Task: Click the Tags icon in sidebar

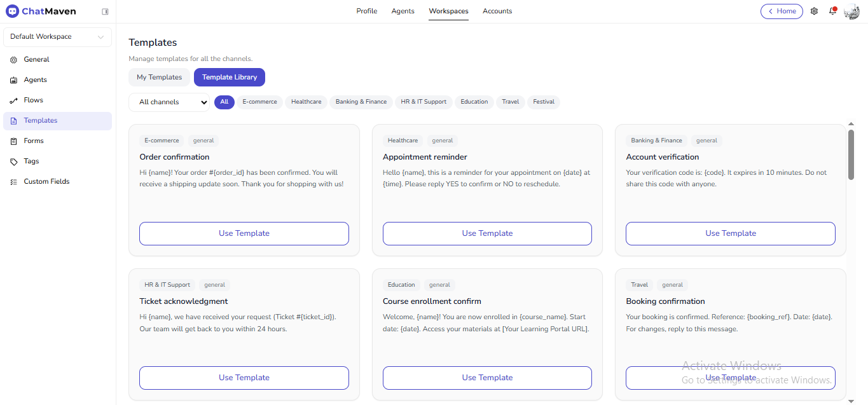Action: (14, 161)
